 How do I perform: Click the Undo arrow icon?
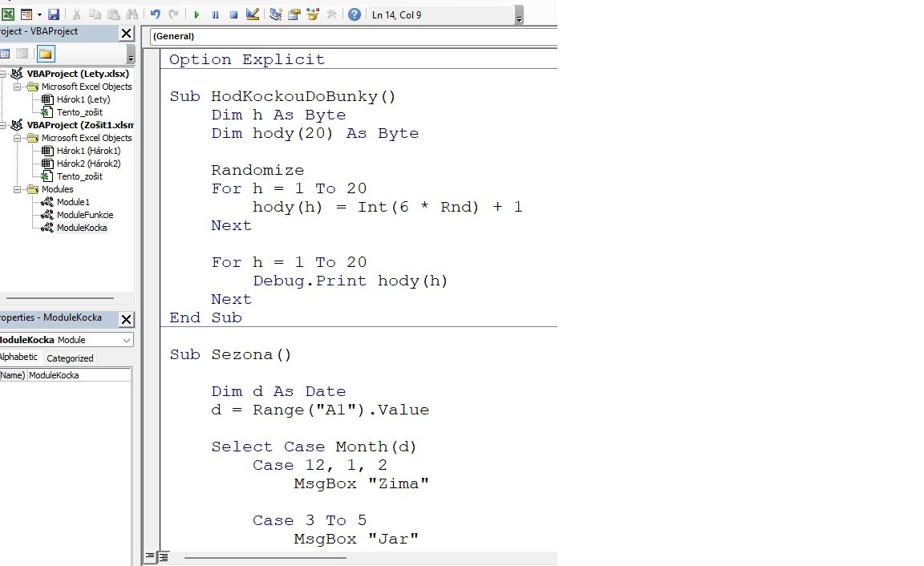[155, 14]
